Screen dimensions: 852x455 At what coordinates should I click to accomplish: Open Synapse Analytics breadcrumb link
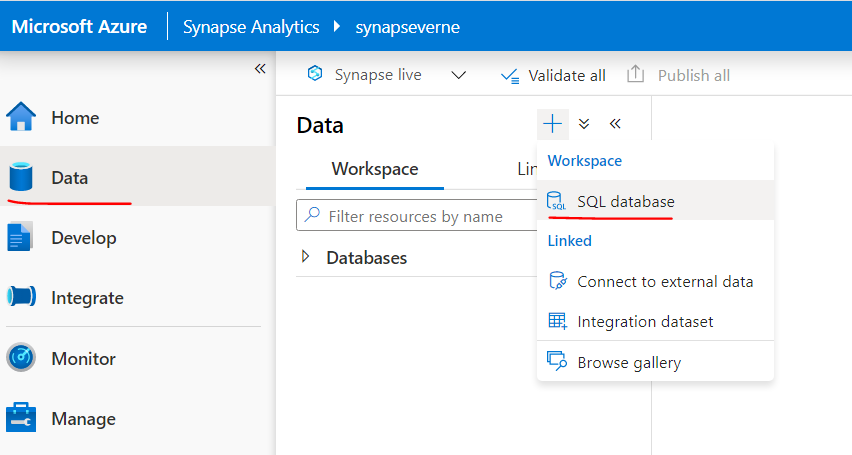coord(251,27)
